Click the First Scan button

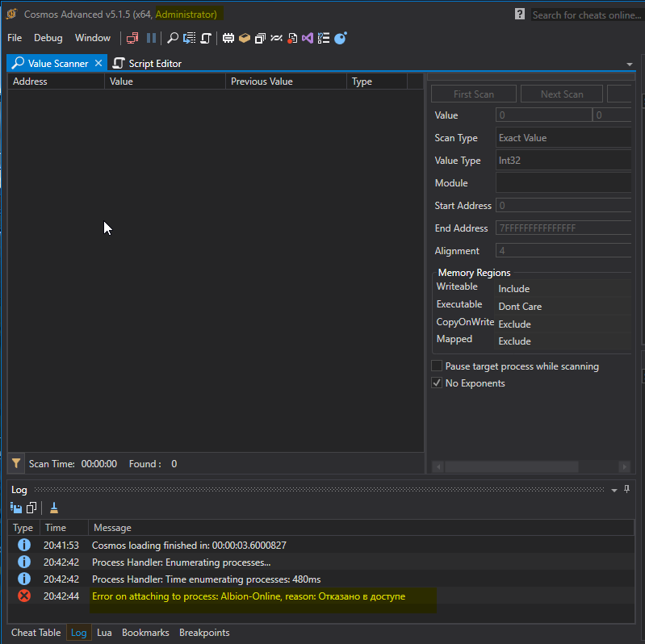tap(474, 94)
